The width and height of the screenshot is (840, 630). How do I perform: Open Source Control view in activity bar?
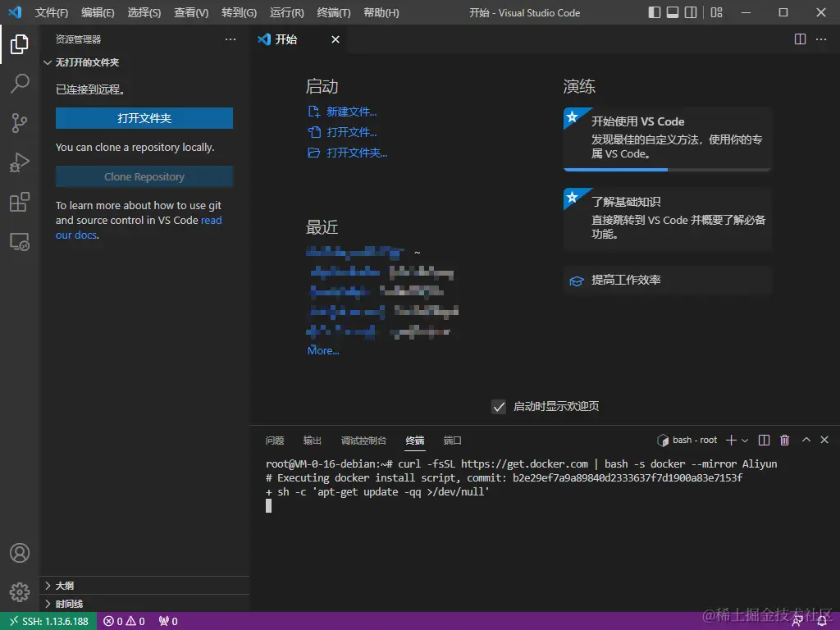pyautogui.click(x=20, y=123)
